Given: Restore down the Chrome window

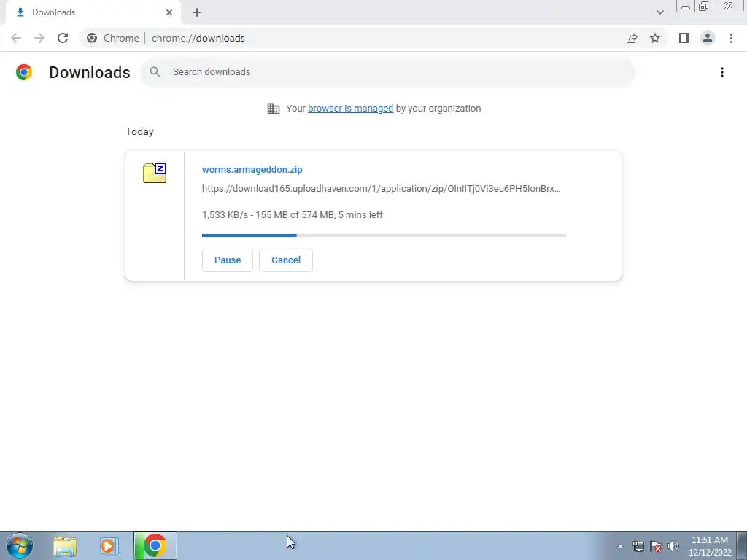Looking at the screenshot, I should point(703,6).
